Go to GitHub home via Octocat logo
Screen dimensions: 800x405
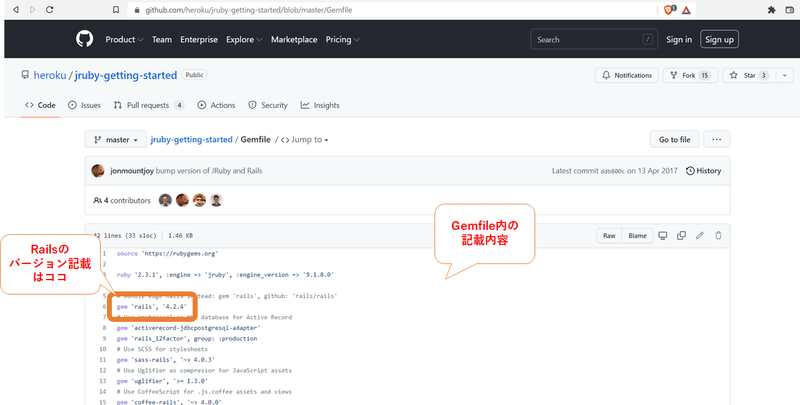click(85, 39)
